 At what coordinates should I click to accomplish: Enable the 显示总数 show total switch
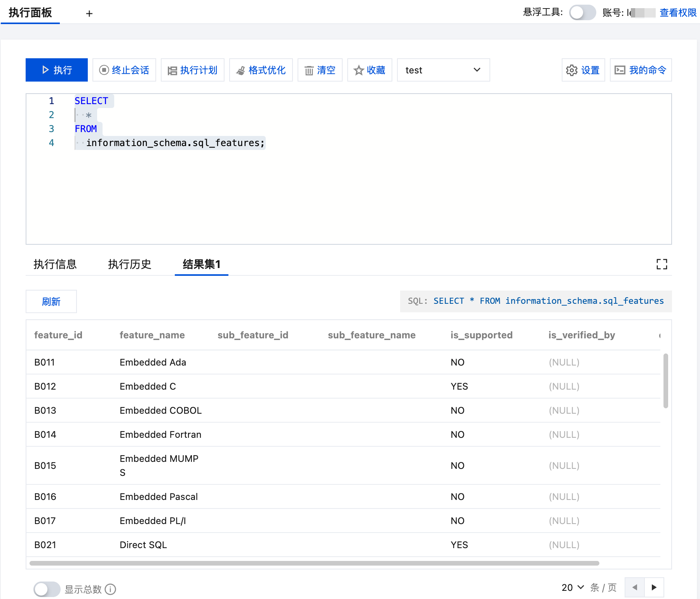pyautogui.click(x=47, y=589)
